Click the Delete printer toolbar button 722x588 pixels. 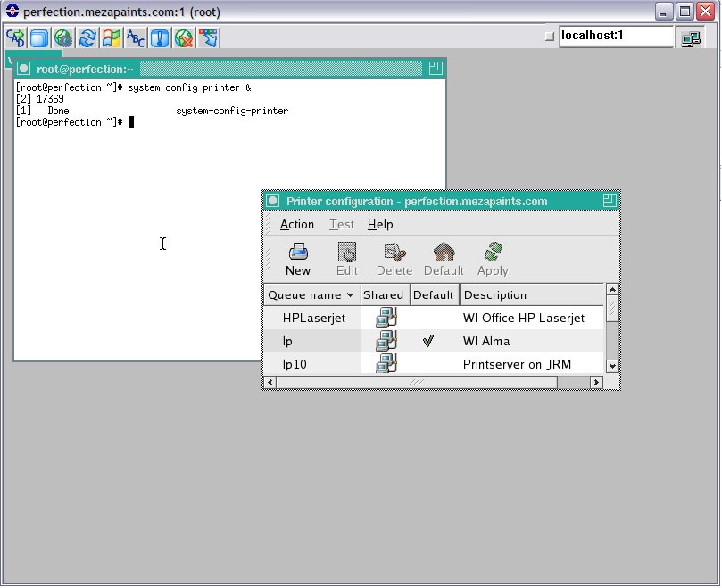point(394,260)
